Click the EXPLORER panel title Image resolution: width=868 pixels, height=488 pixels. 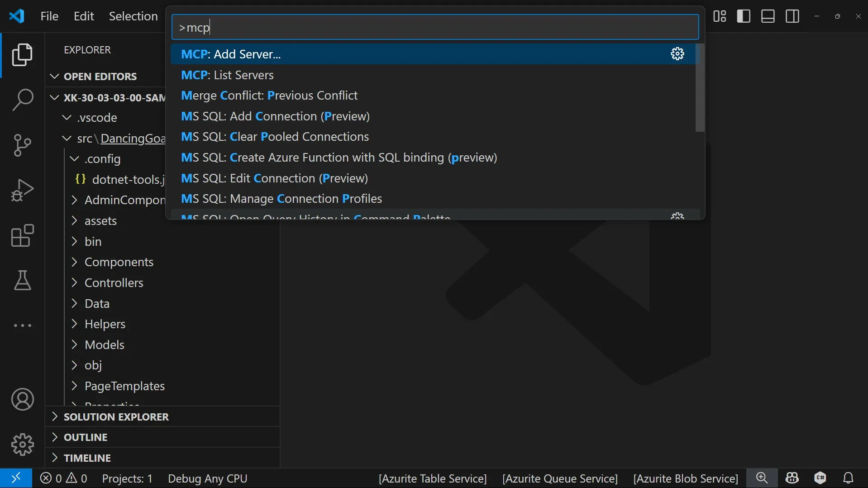click(87, 50)
